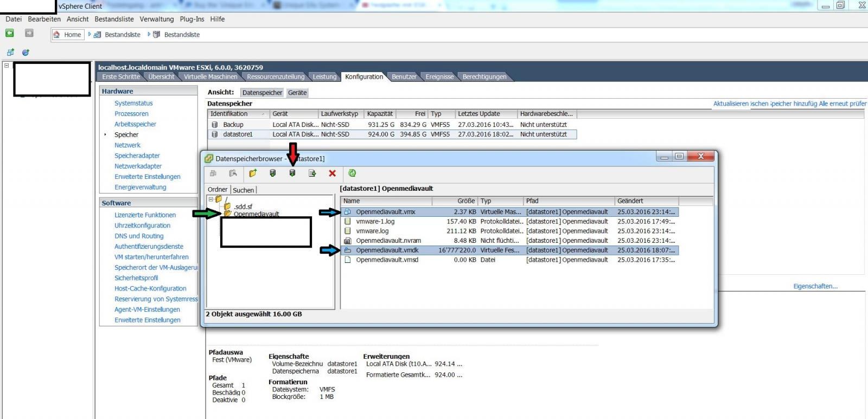Click the Openmediavault.vmx file icon
The image size is (868, 419).
pos(348,212)
